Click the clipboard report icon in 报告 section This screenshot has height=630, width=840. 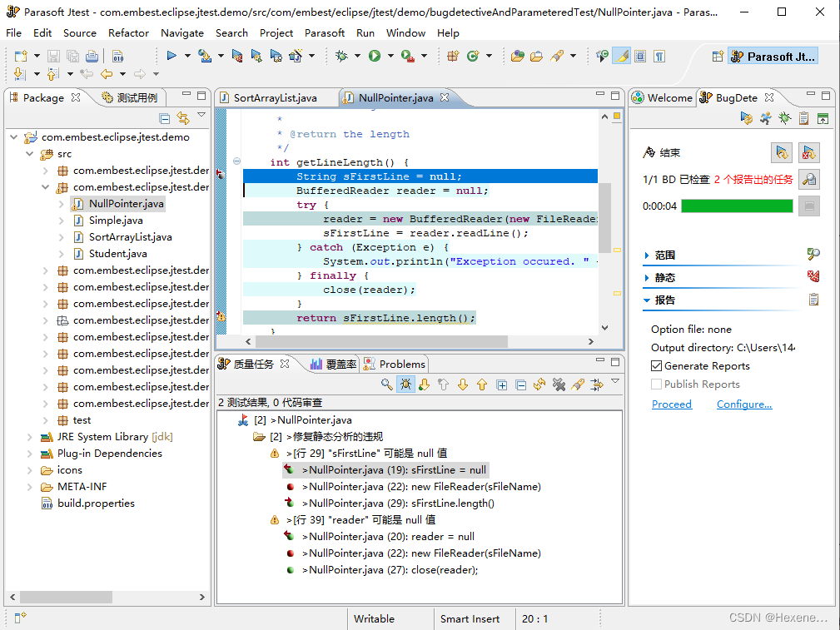coord(814,299)
